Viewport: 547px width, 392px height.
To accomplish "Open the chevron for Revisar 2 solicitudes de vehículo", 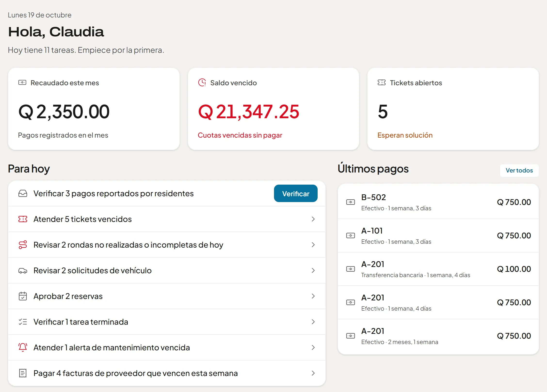I will [313, 270].
